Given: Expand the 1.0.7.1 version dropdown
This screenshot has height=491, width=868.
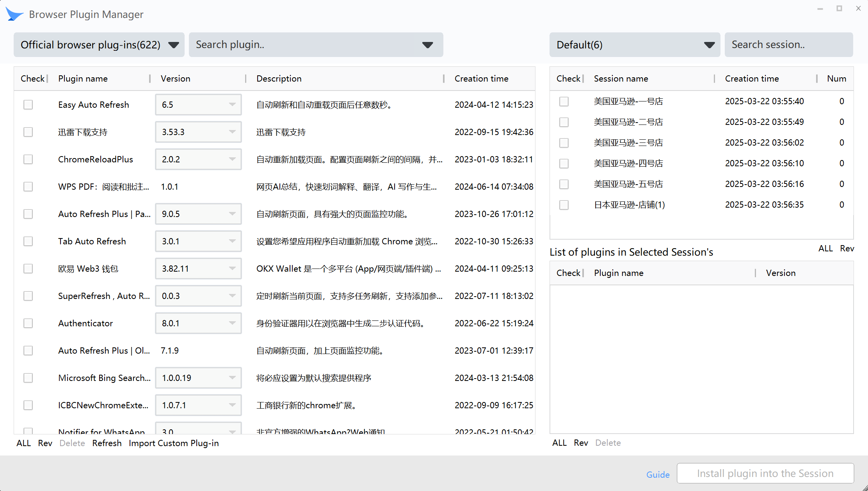Looking at the screenshot, I should 198,405.
